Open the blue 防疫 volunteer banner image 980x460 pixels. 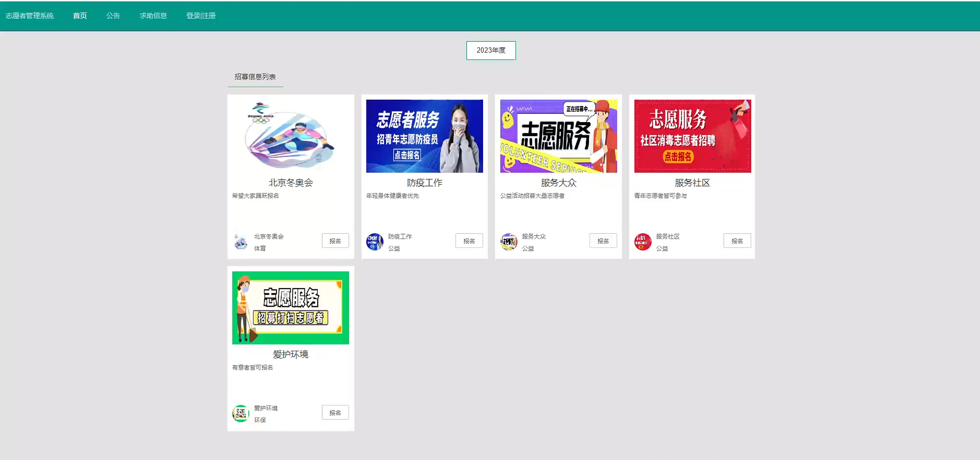tap(424, 136)
